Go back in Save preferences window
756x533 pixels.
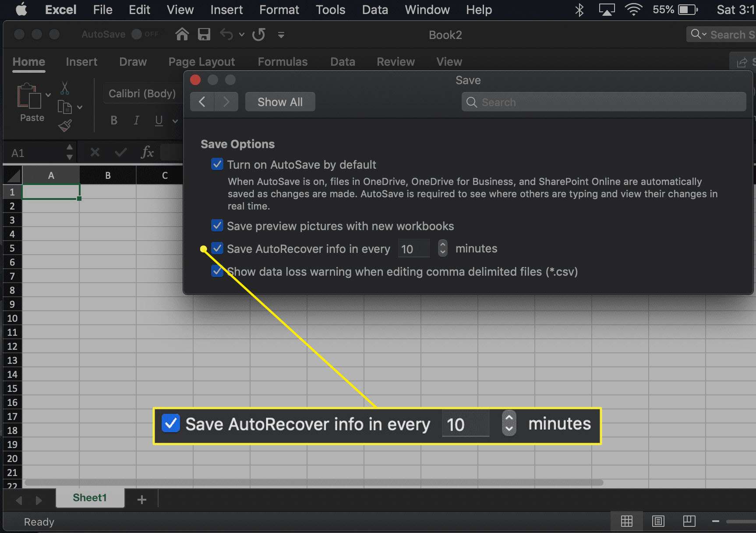pos(202,102)
